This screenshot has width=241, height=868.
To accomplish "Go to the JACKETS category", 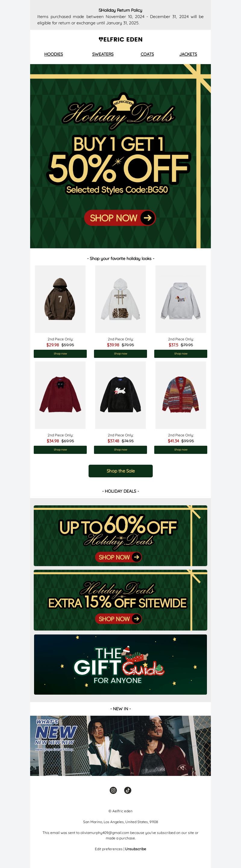I will [x=188, y=54].
